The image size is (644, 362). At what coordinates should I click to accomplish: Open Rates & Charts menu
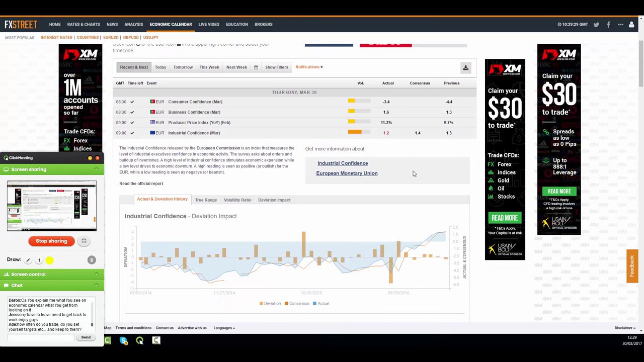[x=84, y=24]
